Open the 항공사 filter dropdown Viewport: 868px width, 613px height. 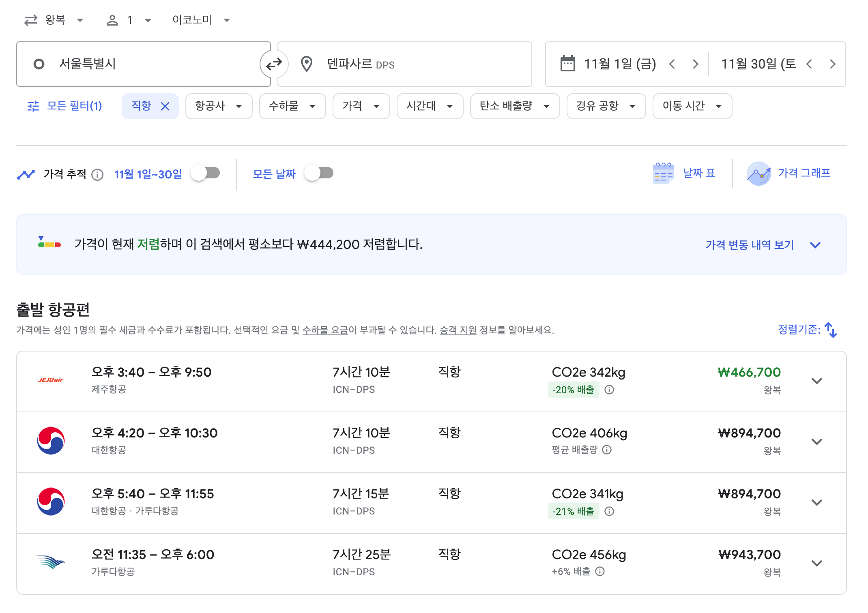coord(219,106)
